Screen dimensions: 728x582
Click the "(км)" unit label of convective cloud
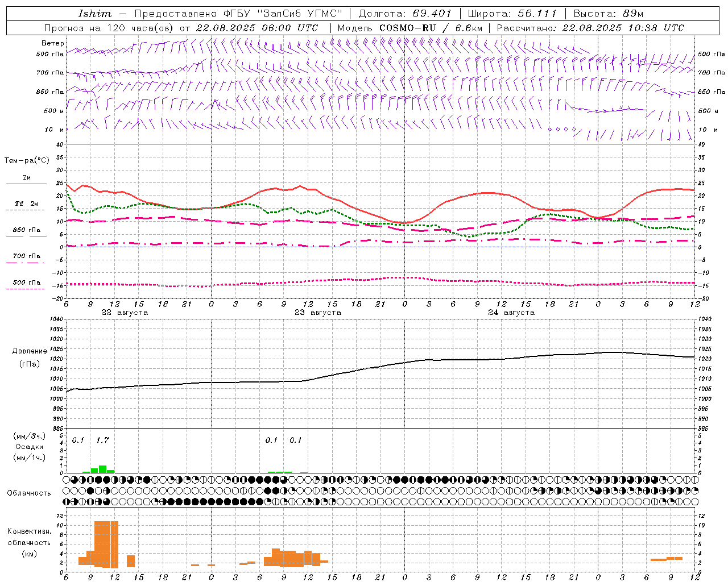pyautogui.click(x=30, y=554)
